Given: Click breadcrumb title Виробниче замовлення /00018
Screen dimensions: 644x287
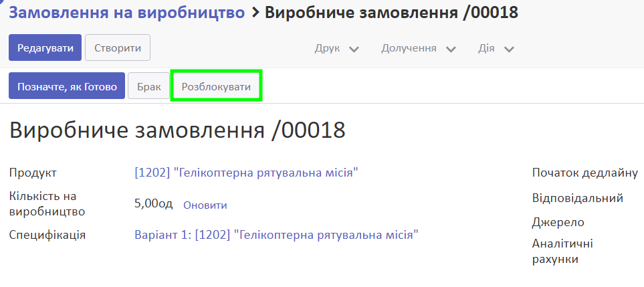Looking at the screenshot, I should tap(391, 13).
